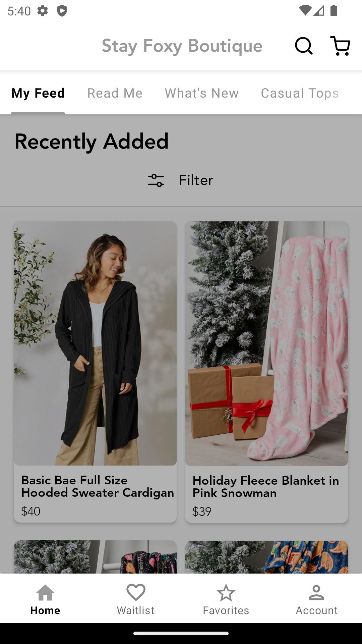Switch to the Casual Tops tab
Viewport: 362px width, 644px height.
pos(300,93)
